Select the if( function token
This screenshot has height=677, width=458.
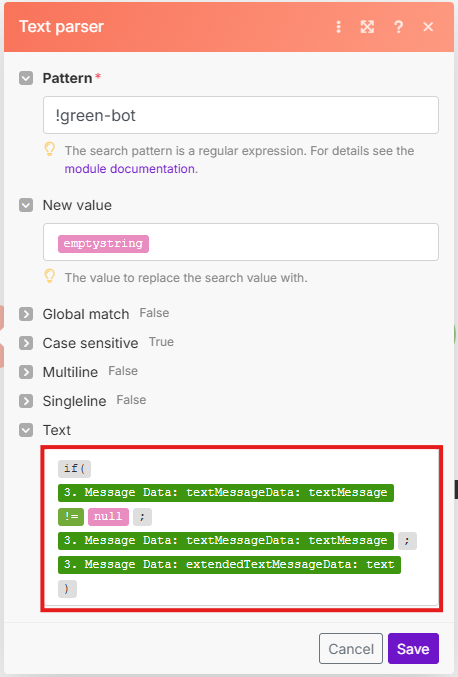pyautogui.click(x=74, y=468)
